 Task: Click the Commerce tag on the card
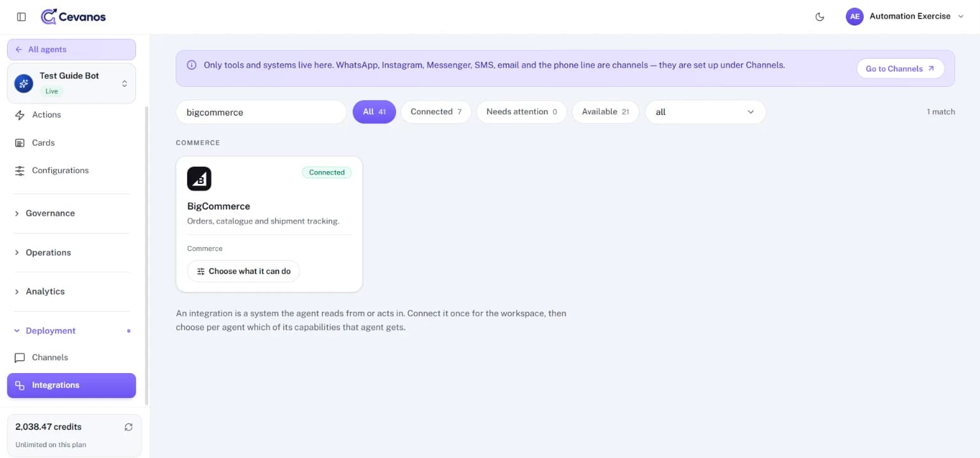[x=205, y=248]
